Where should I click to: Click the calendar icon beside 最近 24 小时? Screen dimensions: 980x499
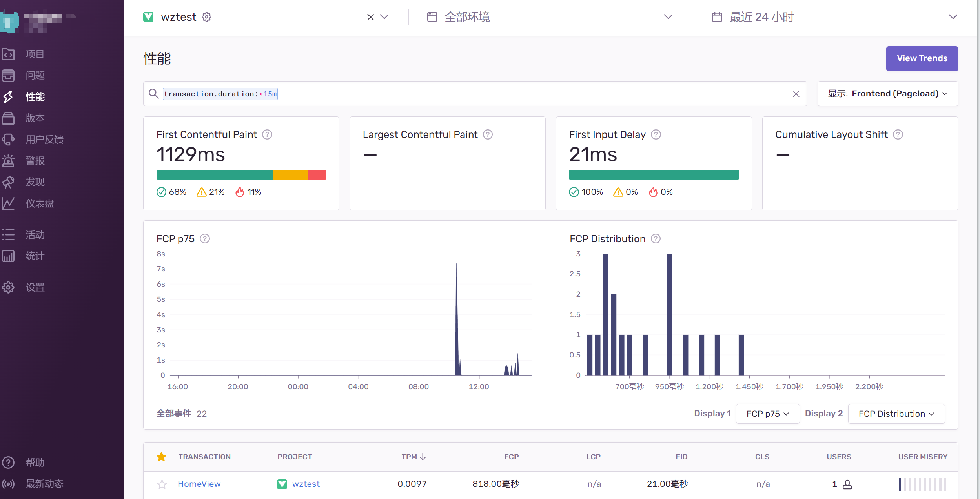tap(717, 17)
